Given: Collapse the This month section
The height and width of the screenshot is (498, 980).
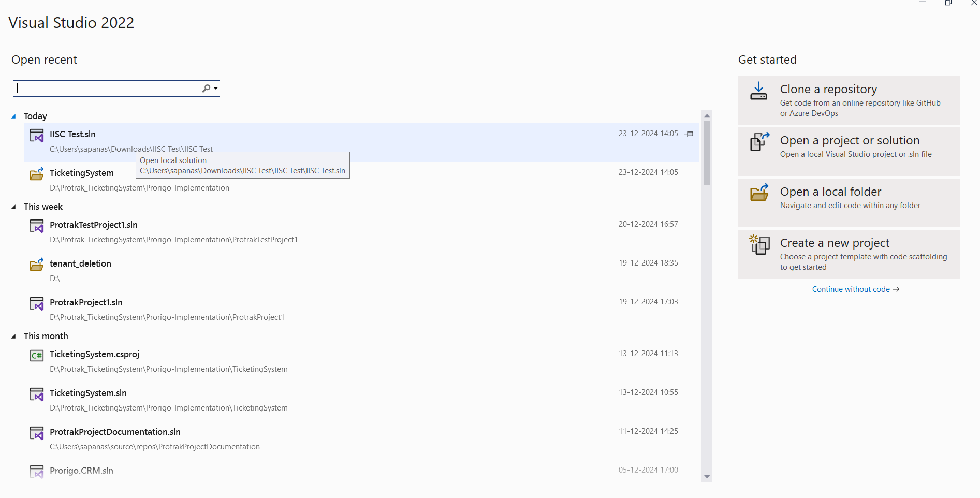Looking at the screenshot, I should click(x=13, y=336).
